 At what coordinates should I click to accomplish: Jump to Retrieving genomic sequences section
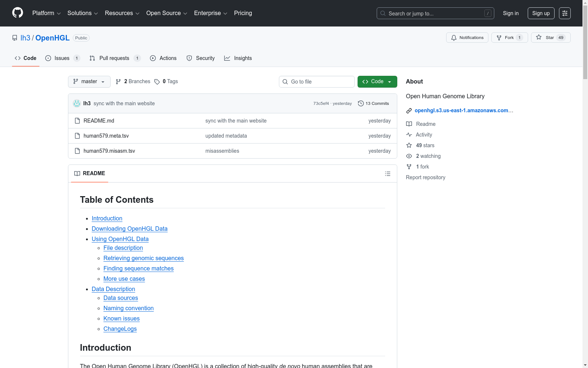tap(144, 258)
